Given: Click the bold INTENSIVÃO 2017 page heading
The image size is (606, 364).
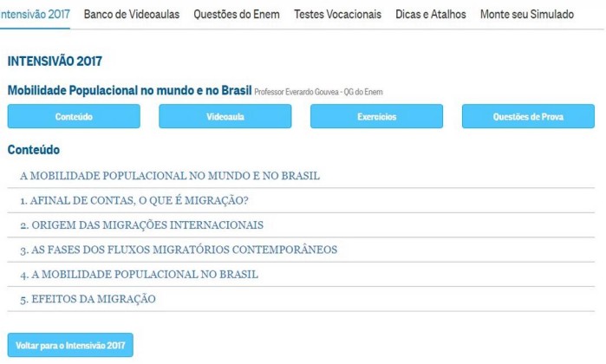Looking at the screenshot, I should click(55, 62).
